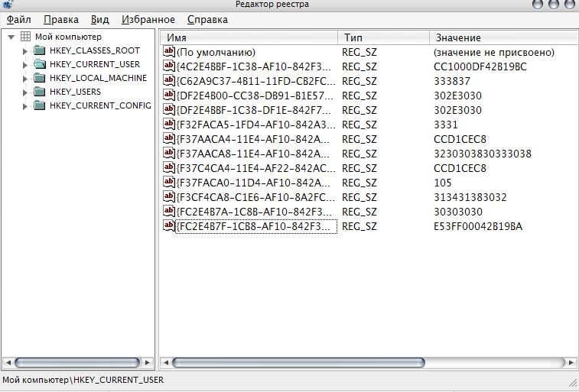Click string icon of {FC2E4B7A-1C8B value
Screen dimensions: 579x392
[x=169, y=211]
